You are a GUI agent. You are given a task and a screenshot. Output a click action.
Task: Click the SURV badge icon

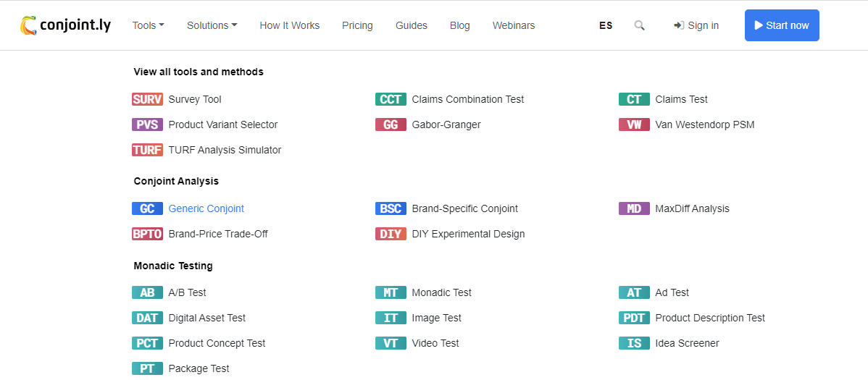coord(147,100)
